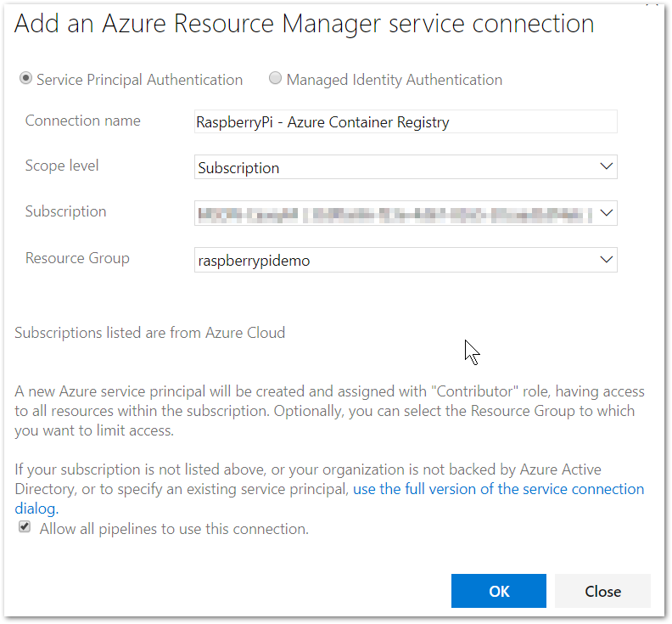Viewport: 672px width, 624px height.
Task: Select Service Principal Authentication radio button
Action: point(25,78)
